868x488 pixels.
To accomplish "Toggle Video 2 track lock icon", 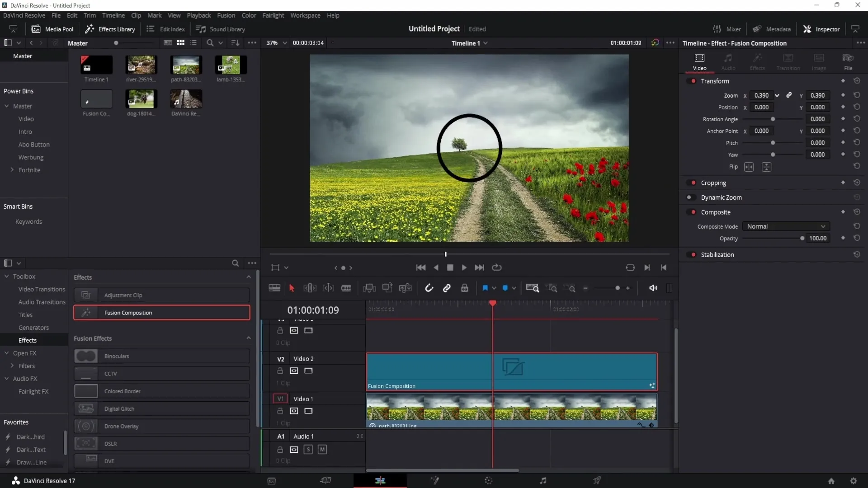I will click(x=280, y=371).
